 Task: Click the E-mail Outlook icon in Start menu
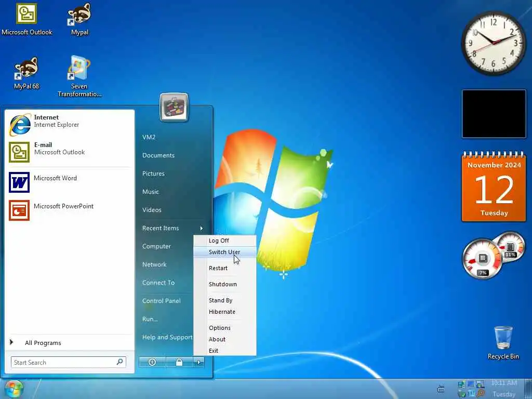[19, 152]
